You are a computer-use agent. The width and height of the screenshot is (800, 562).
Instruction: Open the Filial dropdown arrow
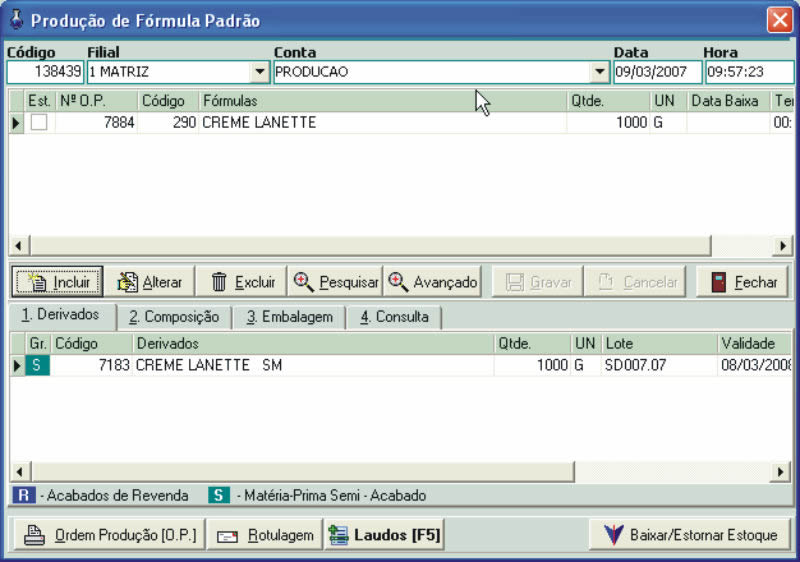tap(260, 72)
